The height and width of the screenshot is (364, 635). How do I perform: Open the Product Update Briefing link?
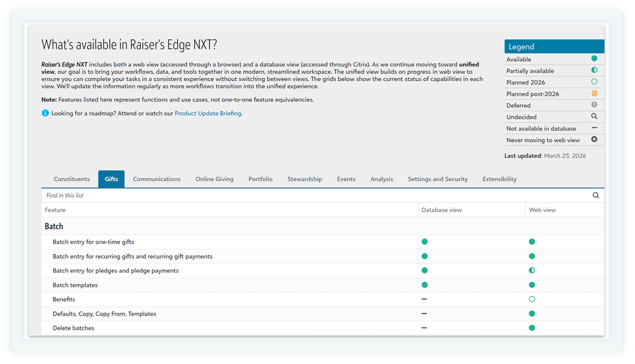click(x=208, y=113)
